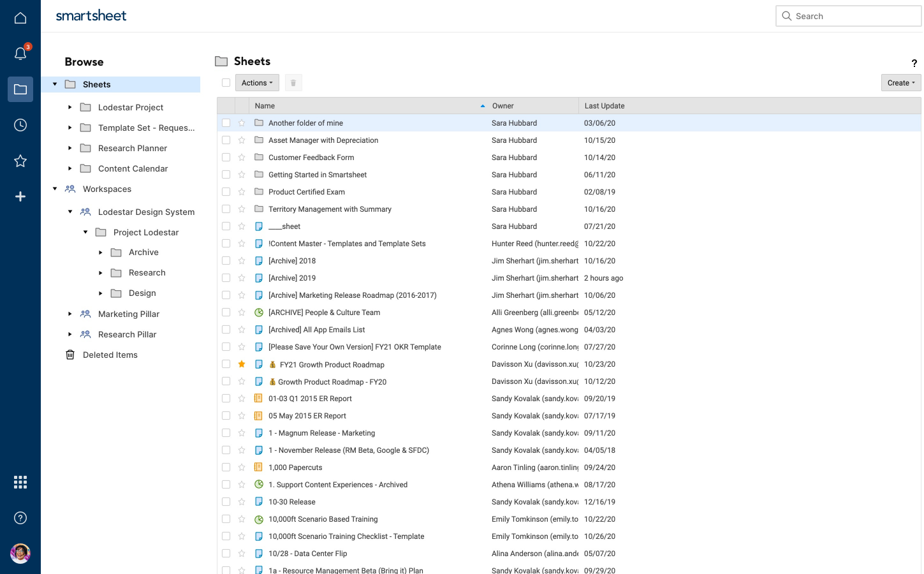Click into the Search field
This screenshot has width=924, height=574.
[849, 16]
